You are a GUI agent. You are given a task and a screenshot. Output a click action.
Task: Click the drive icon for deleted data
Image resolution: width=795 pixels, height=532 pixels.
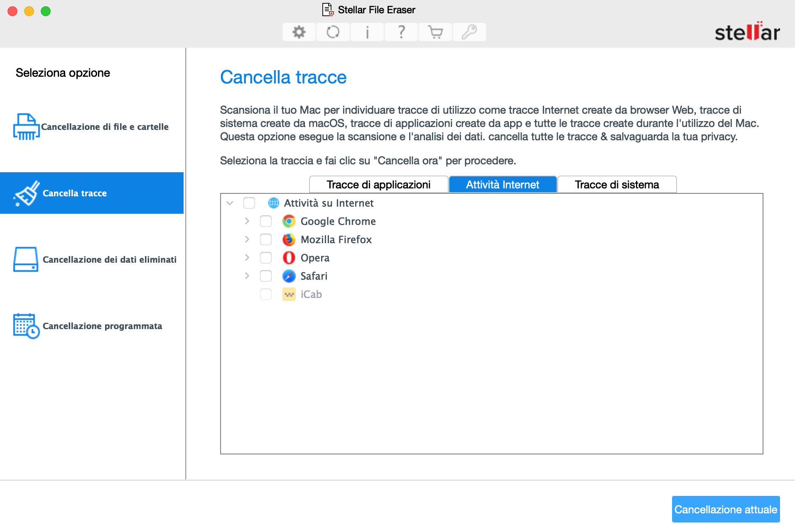pyautogui.click(x=26, y=259)
